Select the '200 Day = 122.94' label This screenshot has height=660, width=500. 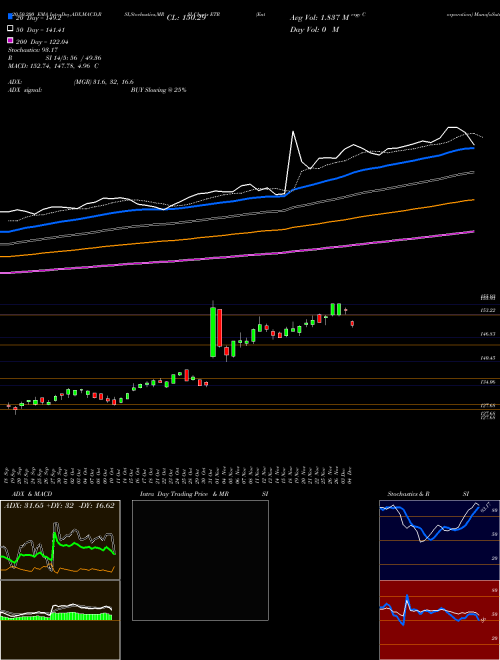coord(42,42)
